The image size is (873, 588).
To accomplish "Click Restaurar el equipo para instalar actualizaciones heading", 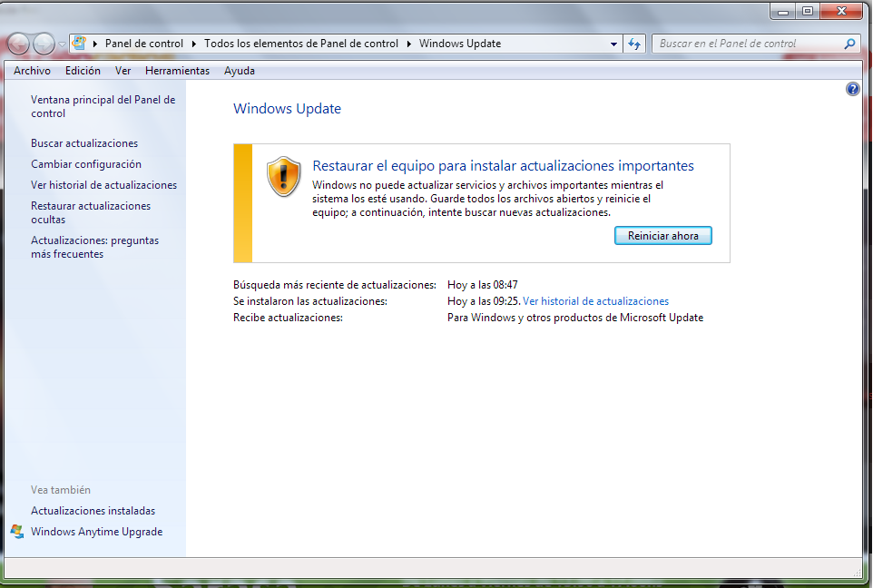I will (504, 166).
